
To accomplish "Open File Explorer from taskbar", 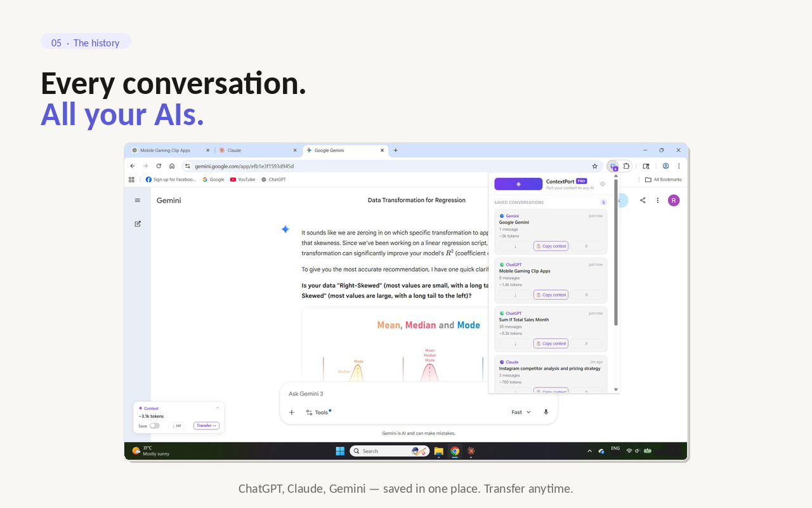I will (x=438, y=451).
